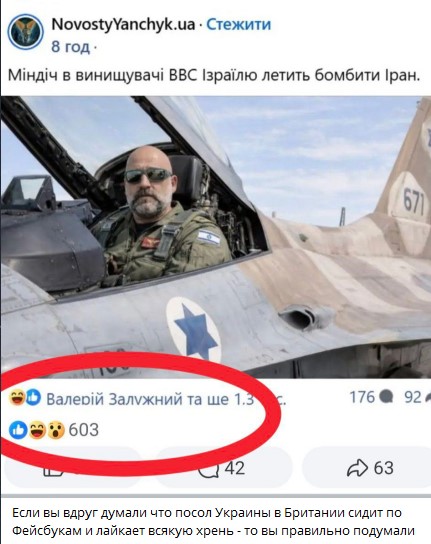Open the "8 год" post timestamp

tap(70, 46)
